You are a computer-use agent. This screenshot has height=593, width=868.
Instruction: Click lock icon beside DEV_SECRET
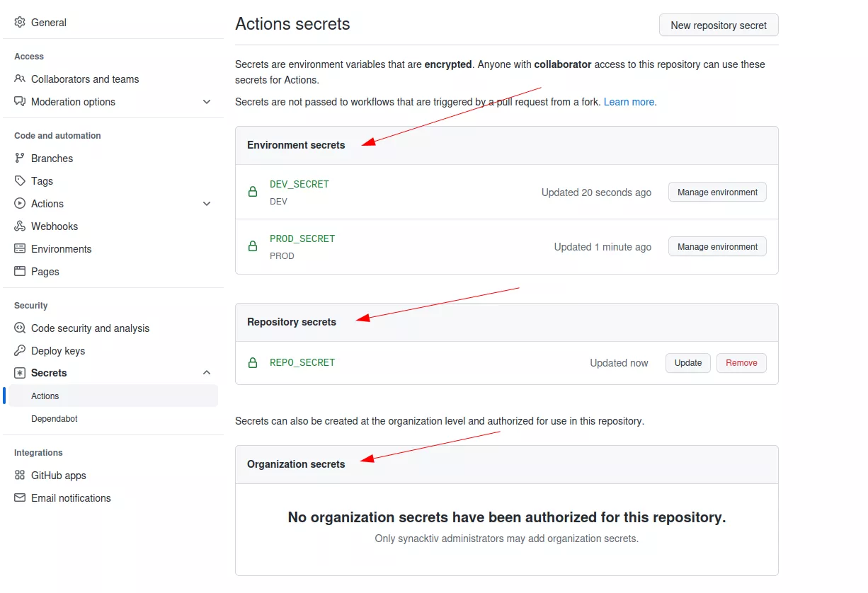click(253, 192)
